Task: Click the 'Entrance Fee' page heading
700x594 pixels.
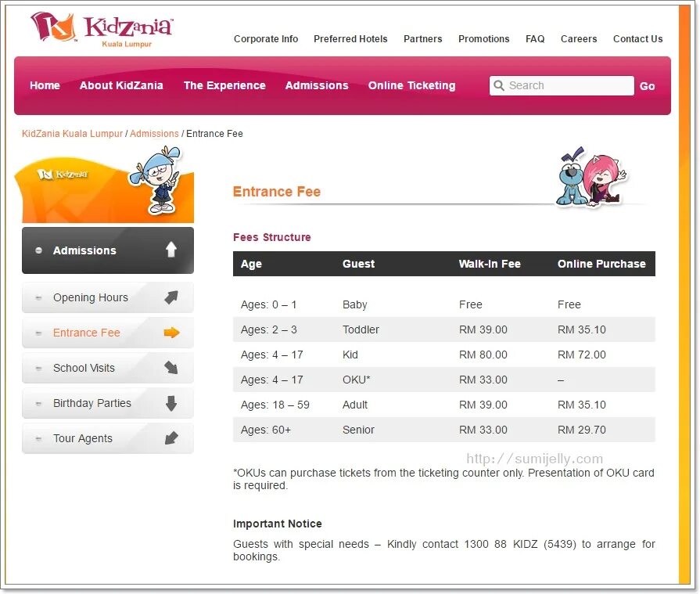Action: tap(277, 192)
